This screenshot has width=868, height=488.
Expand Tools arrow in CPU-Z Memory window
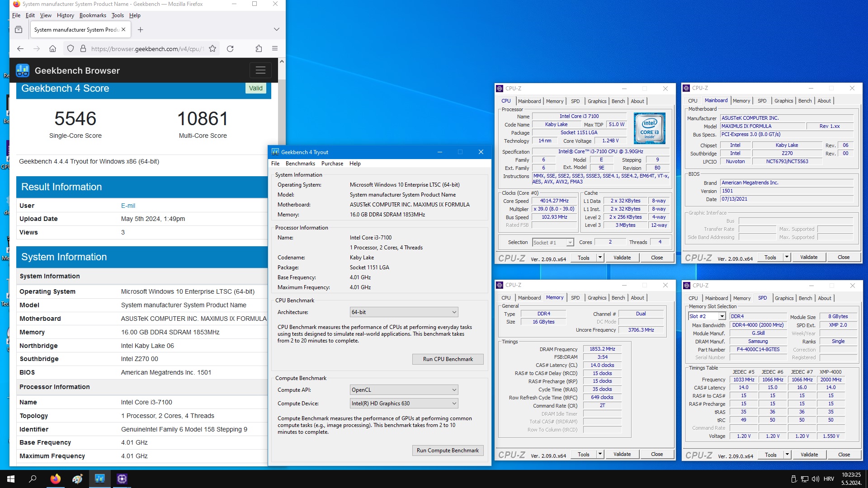click(600, 454)
